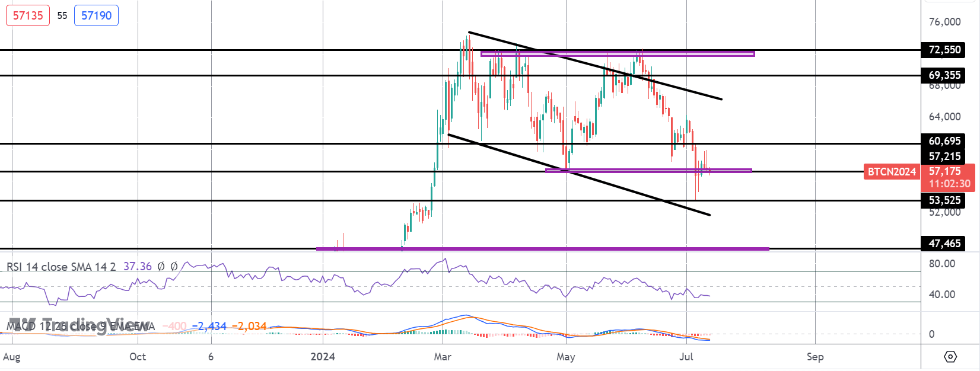Click the 76,000 price scale value

pos(944,22)
